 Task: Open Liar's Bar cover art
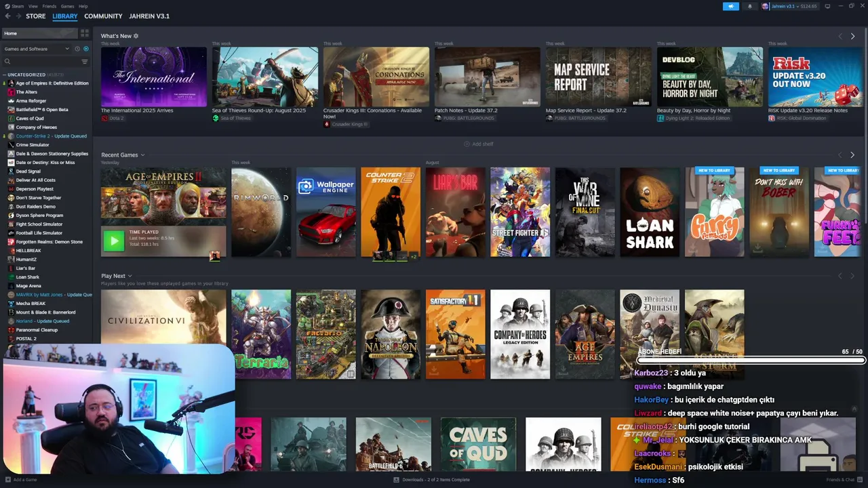pos(456,212)
